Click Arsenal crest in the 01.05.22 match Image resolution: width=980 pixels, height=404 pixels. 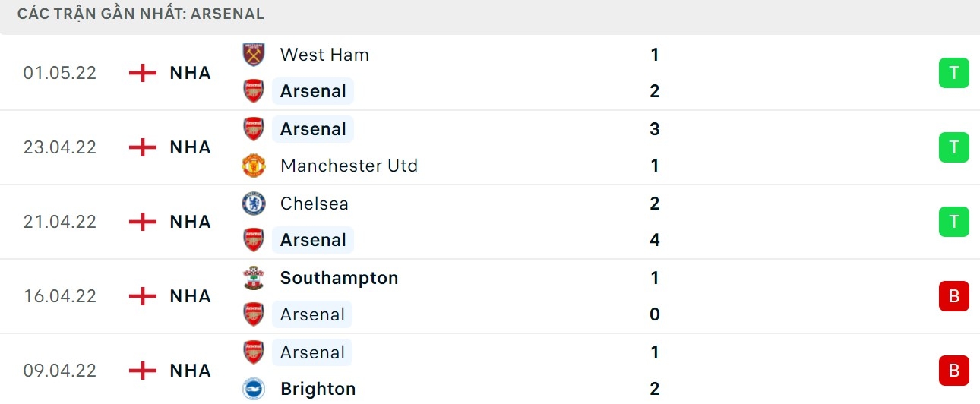[x=254, y=91]
